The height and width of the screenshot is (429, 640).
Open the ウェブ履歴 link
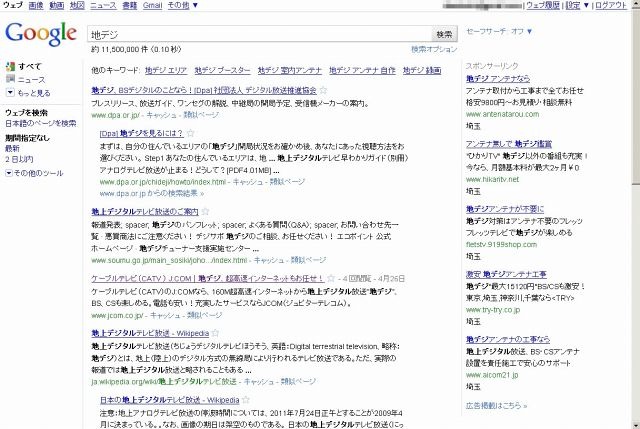[x=542, y=5]
